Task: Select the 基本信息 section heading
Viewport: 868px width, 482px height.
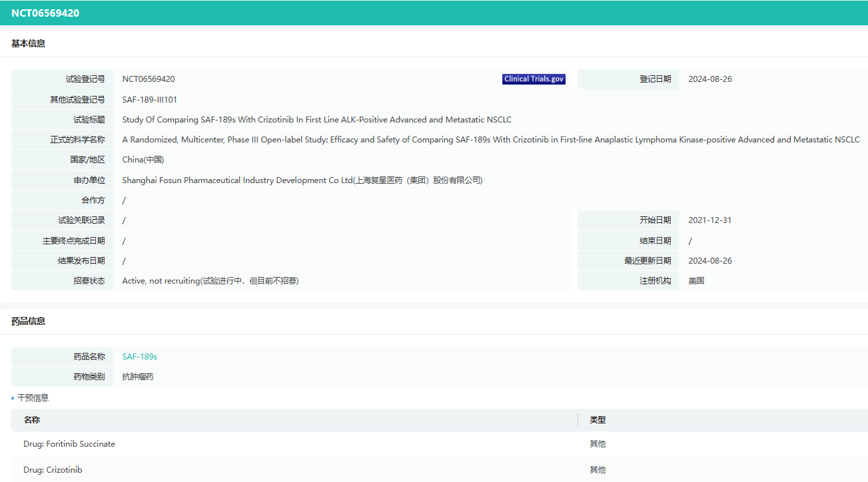Action: tap(29, 44)
